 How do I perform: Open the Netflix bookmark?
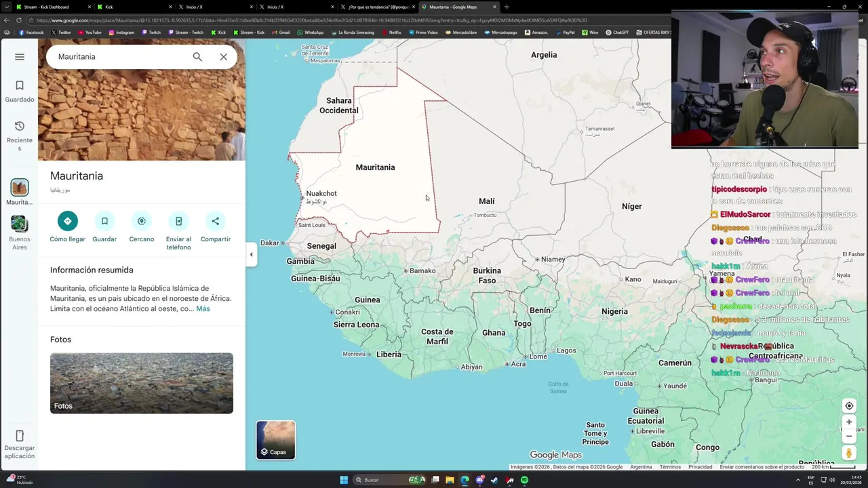[392, 33]
